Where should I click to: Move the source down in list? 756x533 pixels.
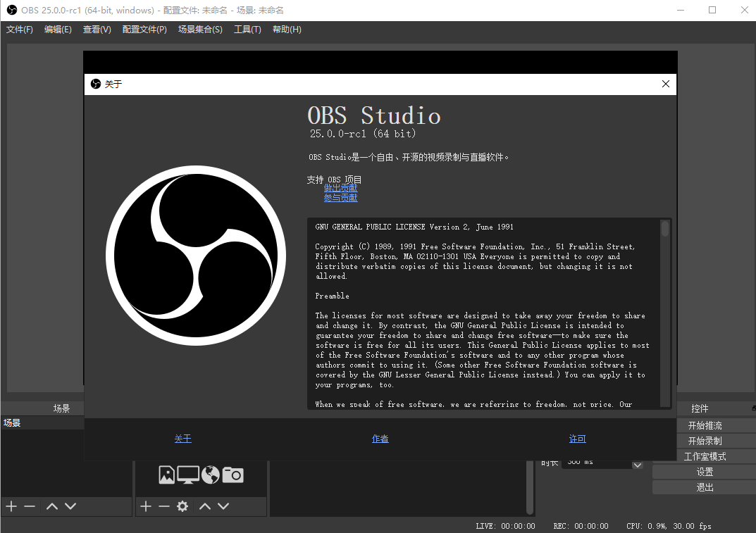coord(223,506)
